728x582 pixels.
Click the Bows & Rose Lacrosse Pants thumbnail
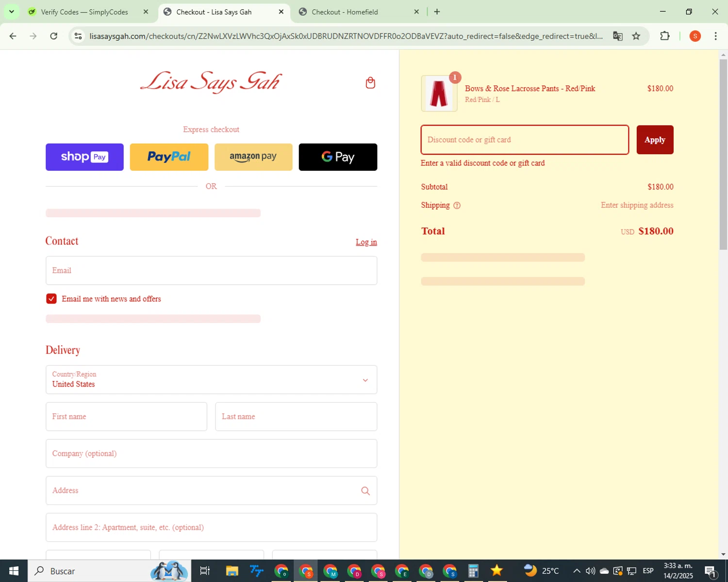click(439, 94)
